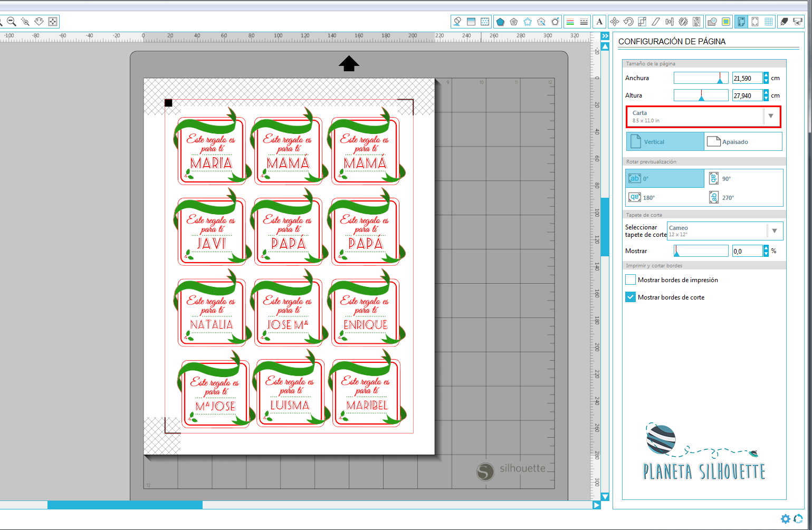Screen dimensions: 812x530
Task: Choose Vertical page orientation
Action: 665,142
